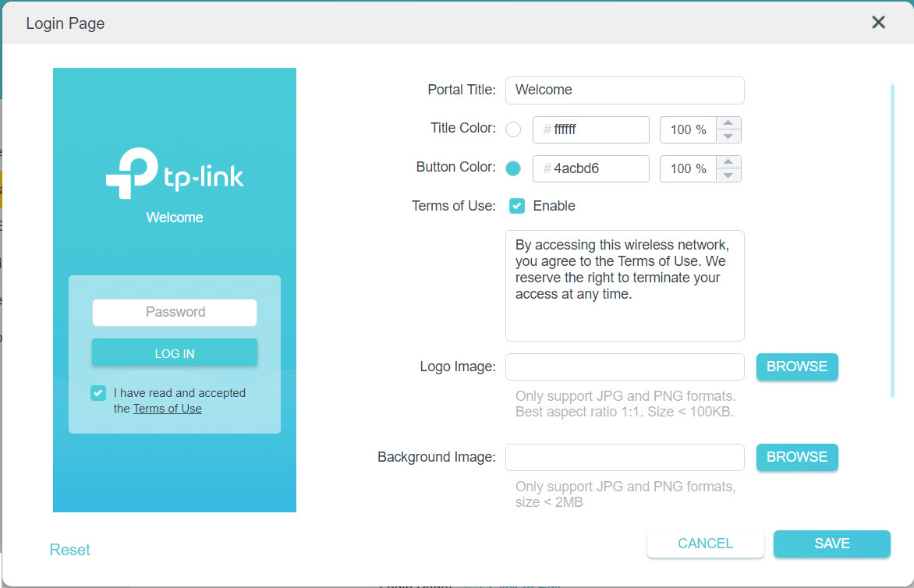Increase Button Color opacity with up arrow
Viewport: 914px width, 588px height.
pos(728,162)
